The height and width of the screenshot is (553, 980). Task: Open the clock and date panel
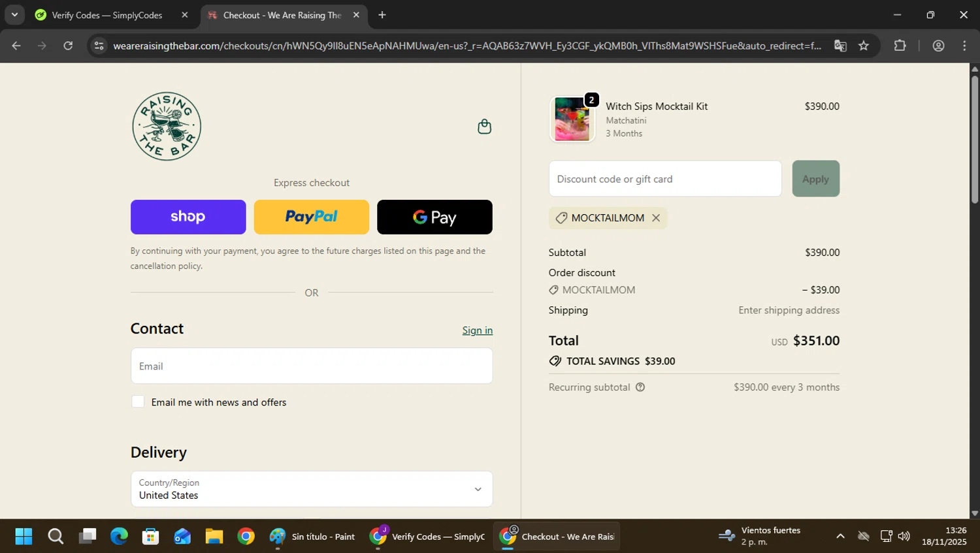pos(945,537)
